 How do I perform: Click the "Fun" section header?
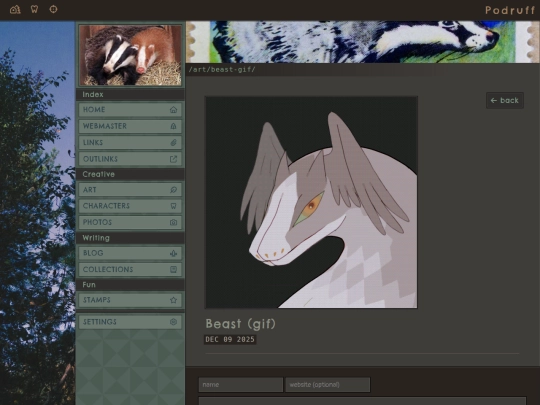[x=89, y=285]
